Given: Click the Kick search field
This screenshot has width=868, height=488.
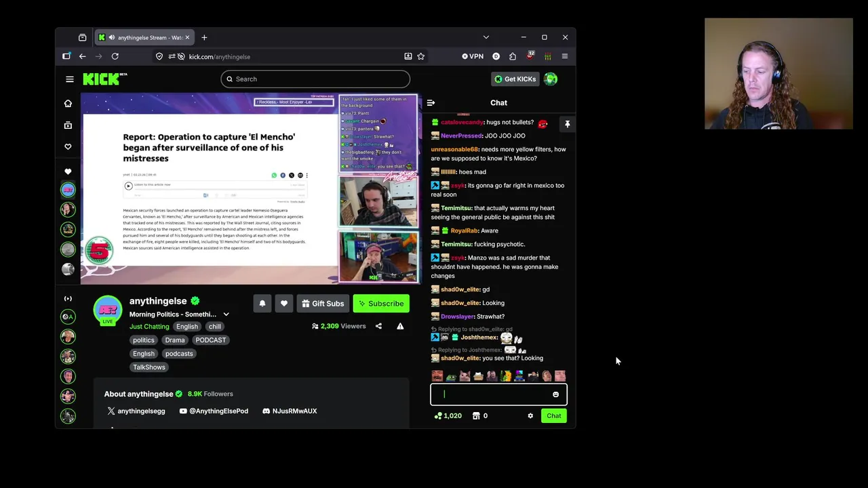Looking at the screenshot, I should (315, 79).
